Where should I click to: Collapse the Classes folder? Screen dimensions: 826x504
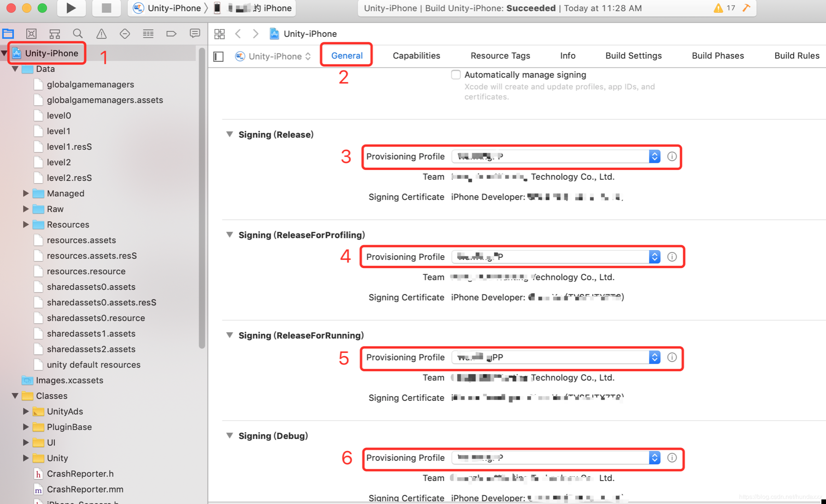pos(15,396)
